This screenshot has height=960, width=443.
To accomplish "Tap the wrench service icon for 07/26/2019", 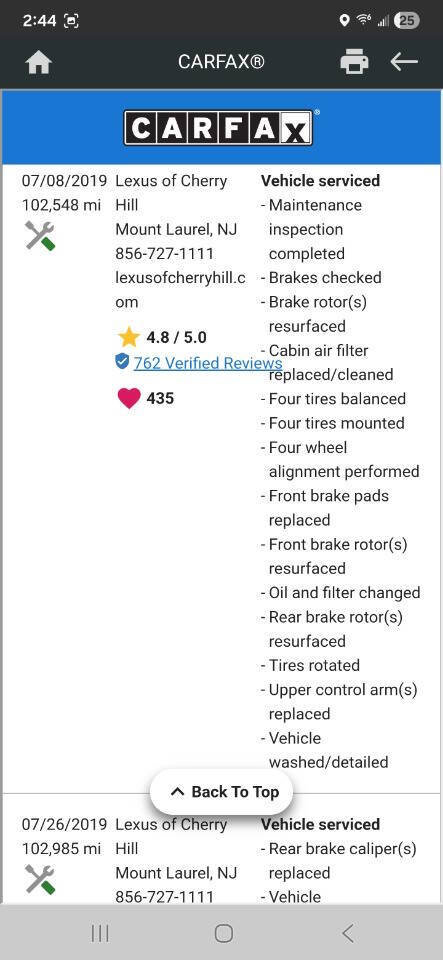I will click(x=40, y=879).
